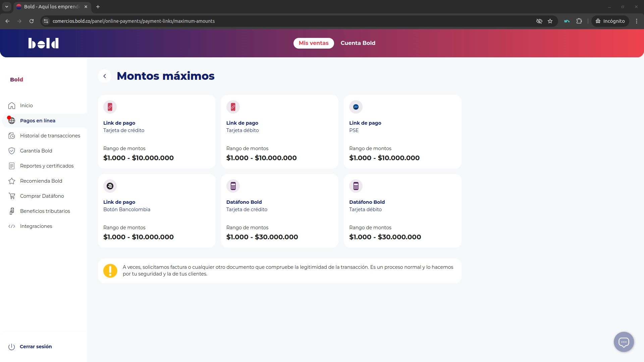Click the Garantía Bold shield icon

click(x=12, y=151)
